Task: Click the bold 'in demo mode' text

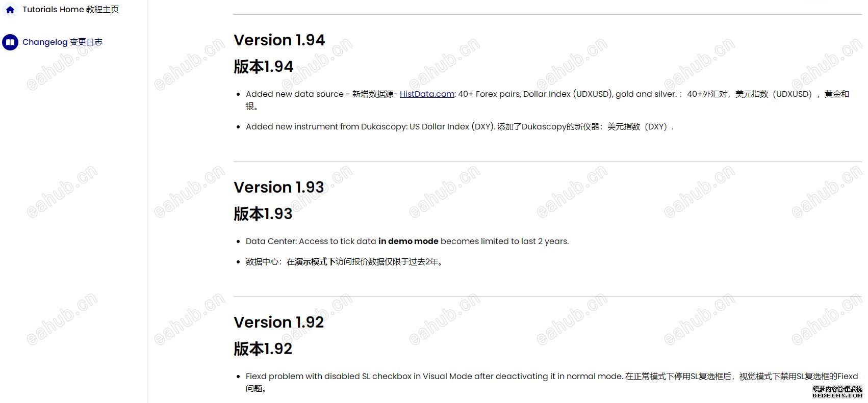Action: [409, 241]
